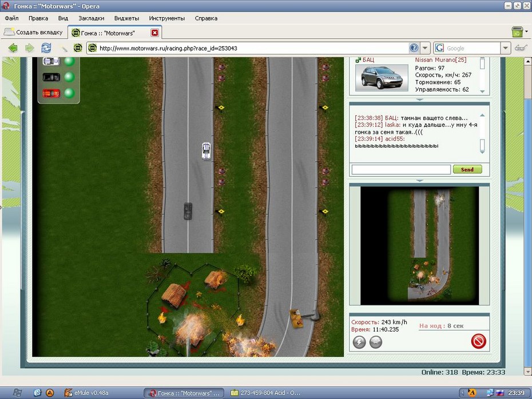Click the blue help icon in the address bar
Screen dimensions: 532x399
point(414,48)
